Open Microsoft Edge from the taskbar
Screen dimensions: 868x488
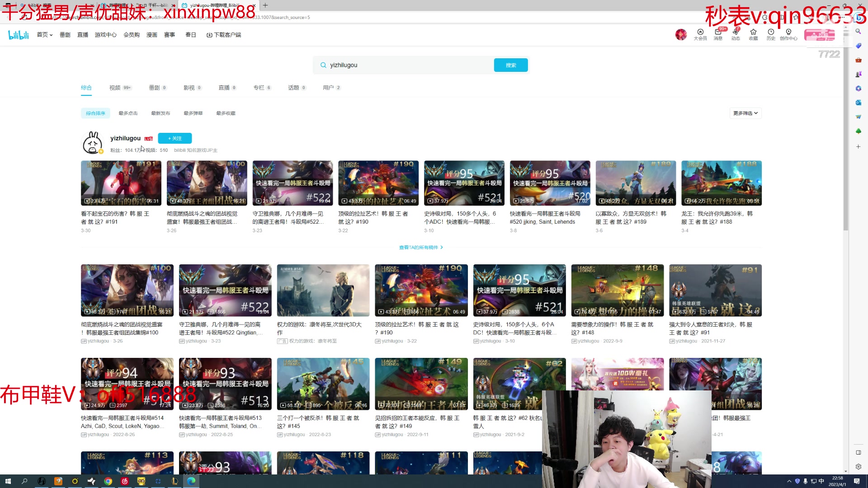191,481
